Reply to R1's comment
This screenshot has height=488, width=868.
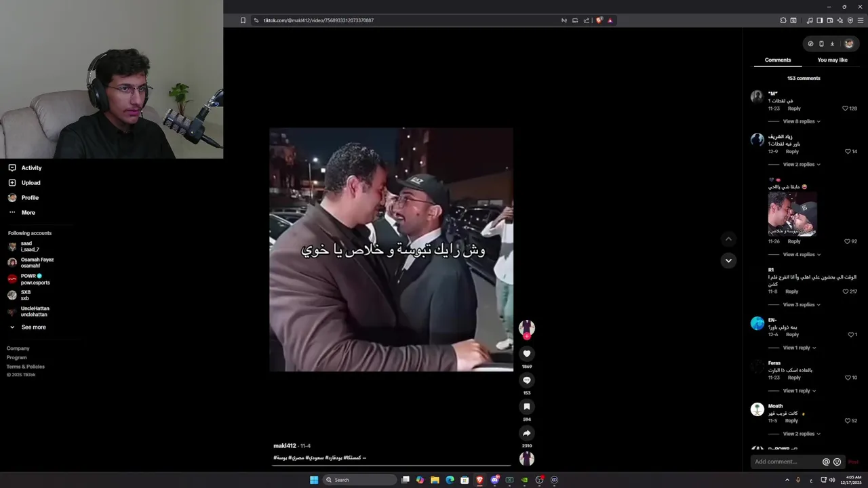point(791,291)
